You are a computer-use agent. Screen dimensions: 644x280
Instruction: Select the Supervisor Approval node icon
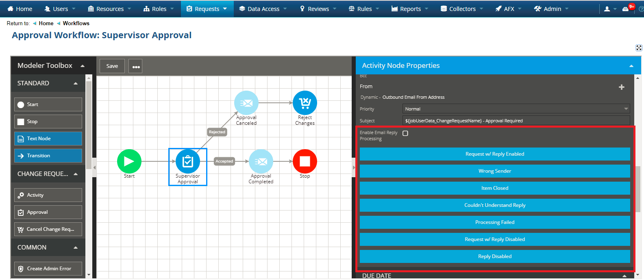[187, 161]
